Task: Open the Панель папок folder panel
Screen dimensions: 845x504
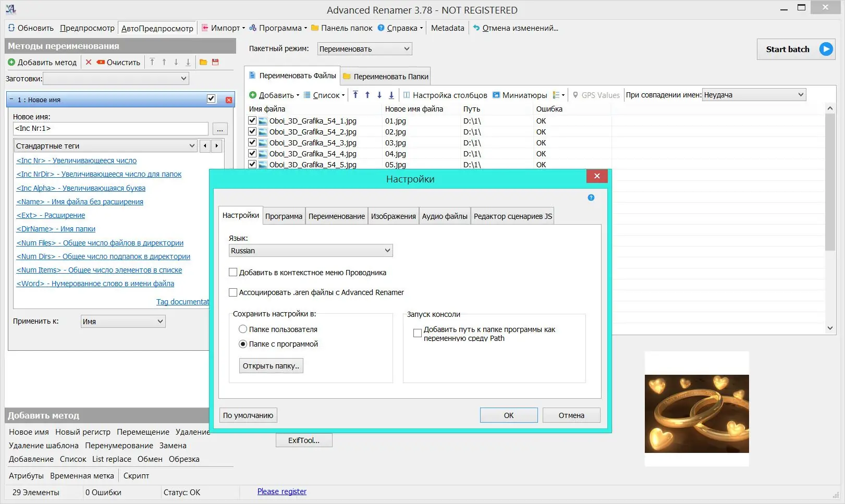Action: click(x=341, y=28)
